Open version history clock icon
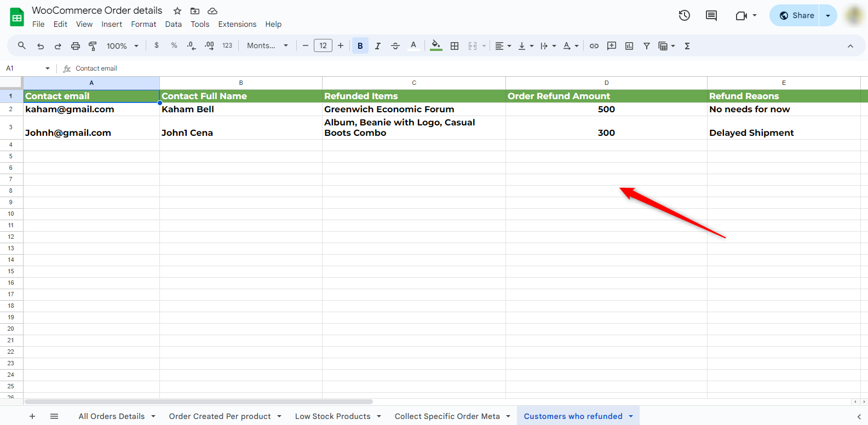Viewport: 868px width, 425px height. point(685,15)
